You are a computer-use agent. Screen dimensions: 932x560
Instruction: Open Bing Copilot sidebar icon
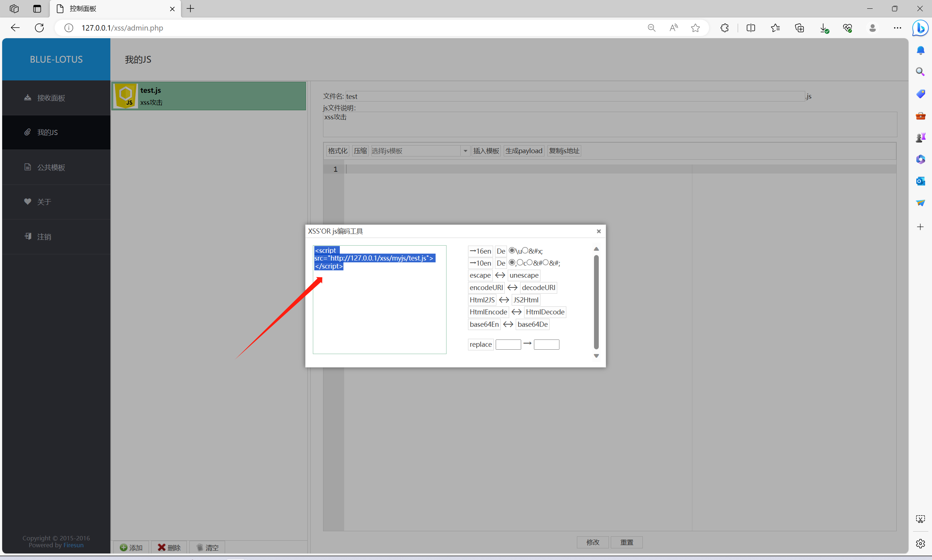pos(920,28)
